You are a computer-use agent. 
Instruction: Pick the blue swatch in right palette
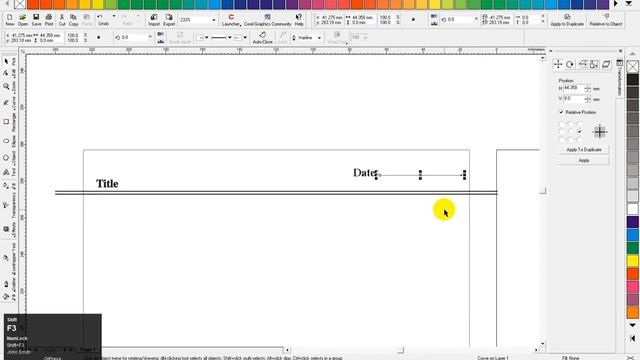tap(633, 235)
